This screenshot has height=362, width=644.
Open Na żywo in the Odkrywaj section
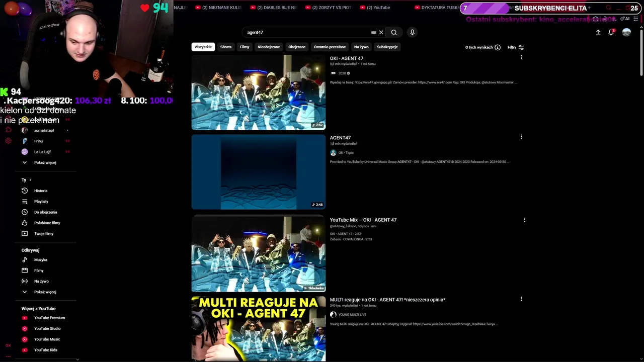pos(41,281)
